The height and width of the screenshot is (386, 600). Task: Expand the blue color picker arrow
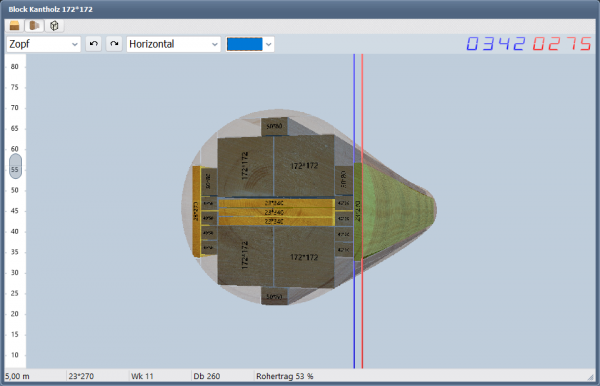tap(269, 44)
